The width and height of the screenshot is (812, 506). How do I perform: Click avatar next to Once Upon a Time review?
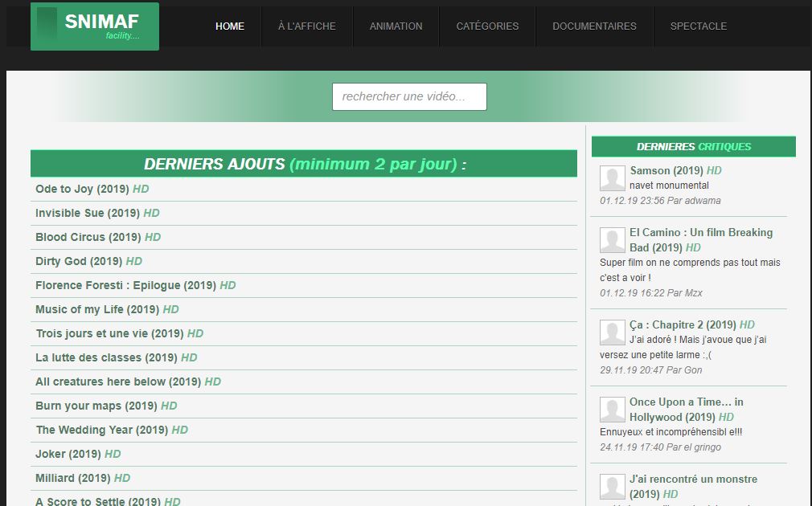tap(612, 410)
